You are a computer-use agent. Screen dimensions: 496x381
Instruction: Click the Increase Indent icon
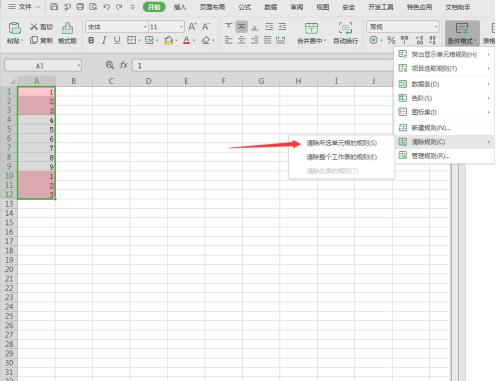coord(282,26)
